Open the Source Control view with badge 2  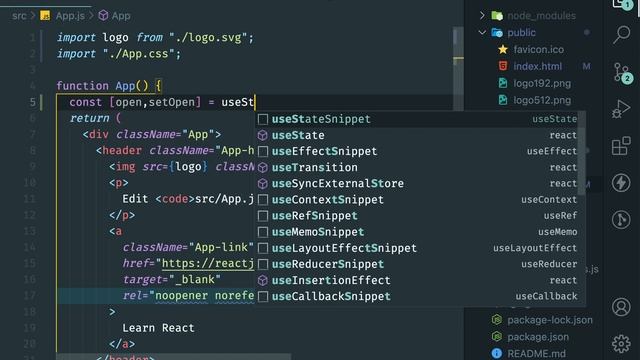(x=623, y=73)
